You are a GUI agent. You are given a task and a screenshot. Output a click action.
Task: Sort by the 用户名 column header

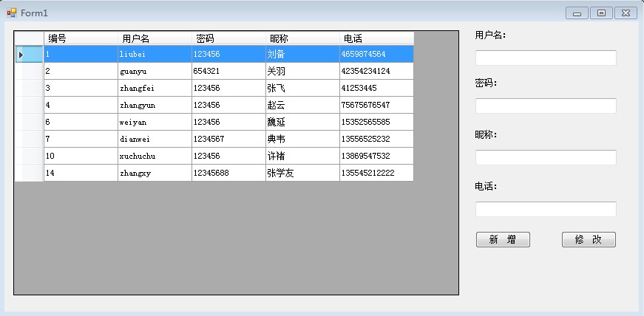155,38
